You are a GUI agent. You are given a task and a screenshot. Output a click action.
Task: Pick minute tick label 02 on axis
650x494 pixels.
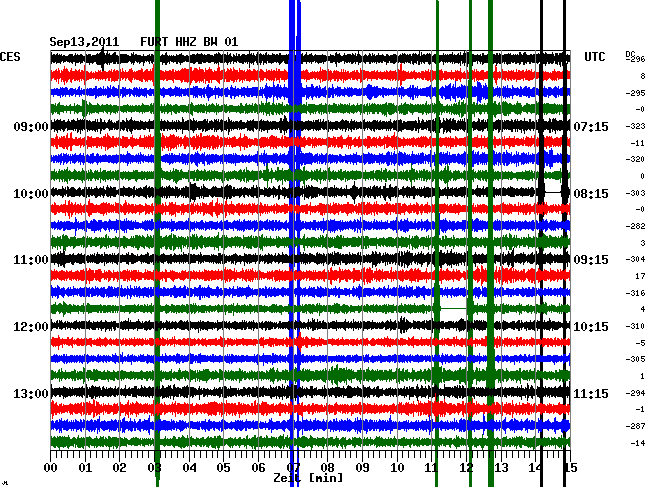tap(119, 468)
